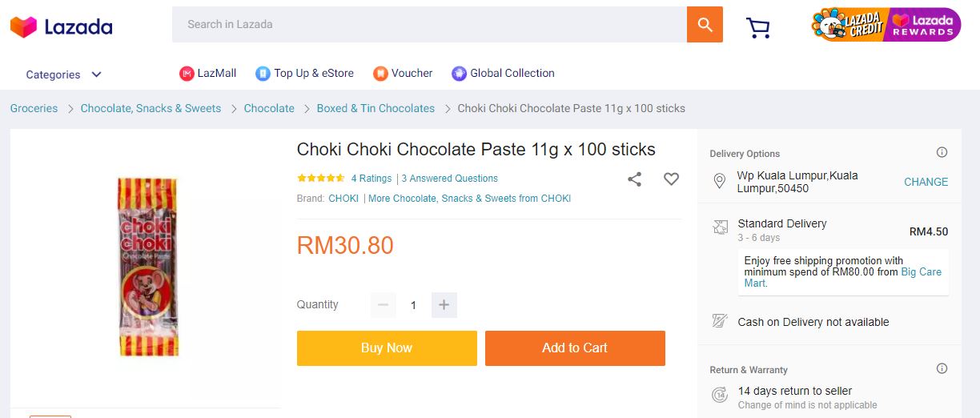980x418 pixels.
Task: Click the orange search magnifier button
Action: pyautogui.click(x=705, y=25)
